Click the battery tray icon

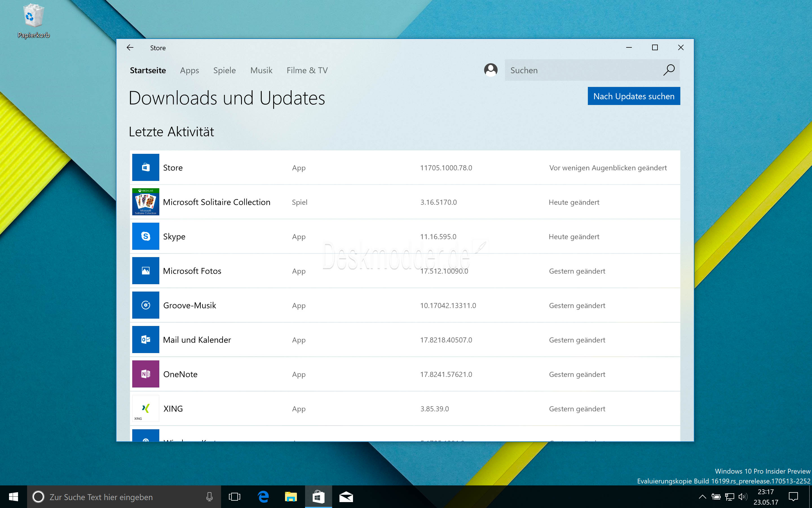716,497
